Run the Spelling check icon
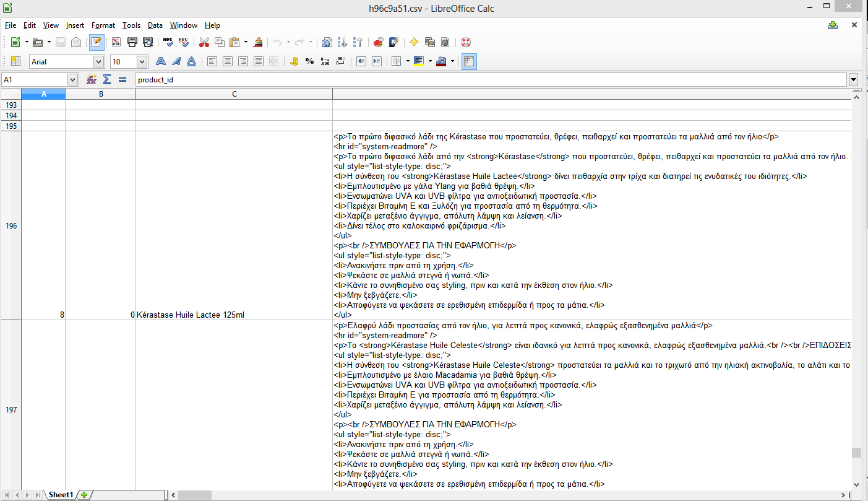The width and height of the screenshot is (868, 501). [x=168, y=42]
